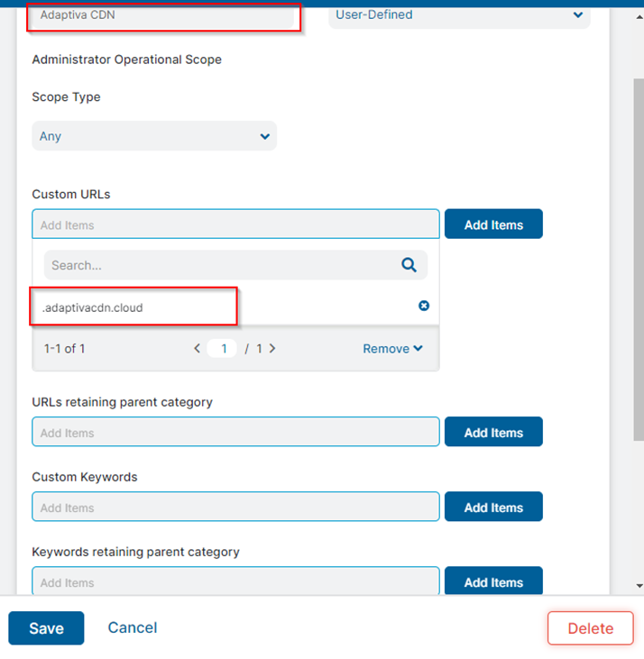Click the '1-1 of 1' results count text
The height and width of the screenshot is (659, 644).
coord(64,348)
